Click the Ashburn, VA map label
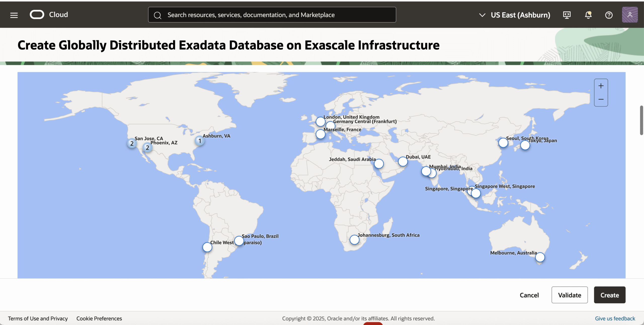 tap(216, 136)
